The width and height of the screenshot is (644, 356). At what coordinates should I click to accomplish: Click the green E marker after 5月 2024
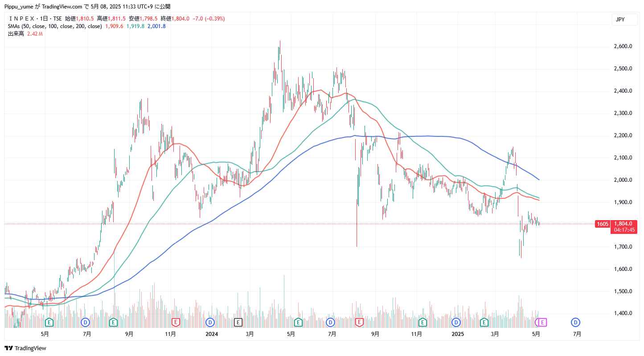[298, 322]
